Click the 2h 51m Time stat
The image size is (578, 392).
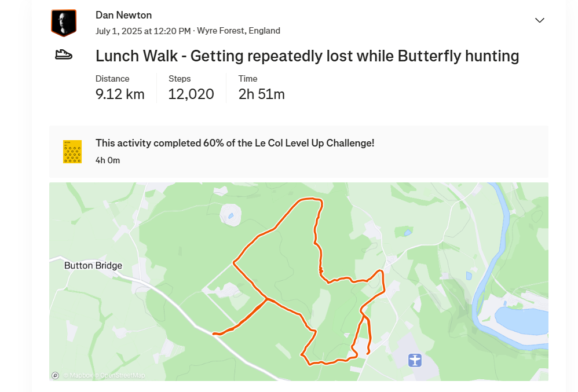tap(261, 88)
